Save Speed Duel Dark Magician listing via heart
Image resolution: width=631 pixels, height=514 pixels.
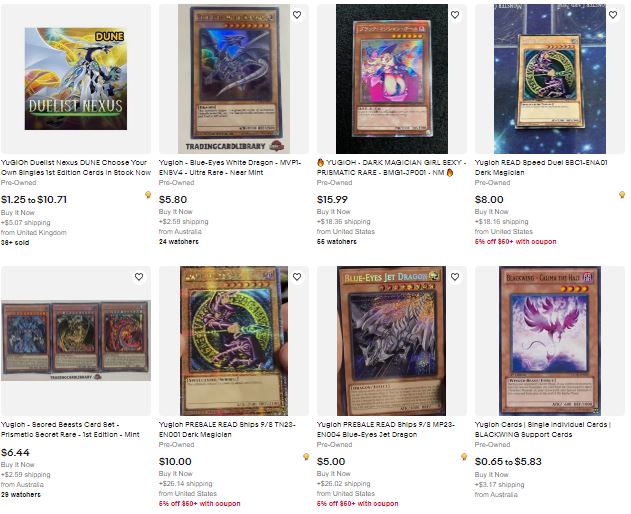pyautogui.click(x=613, y=15)
